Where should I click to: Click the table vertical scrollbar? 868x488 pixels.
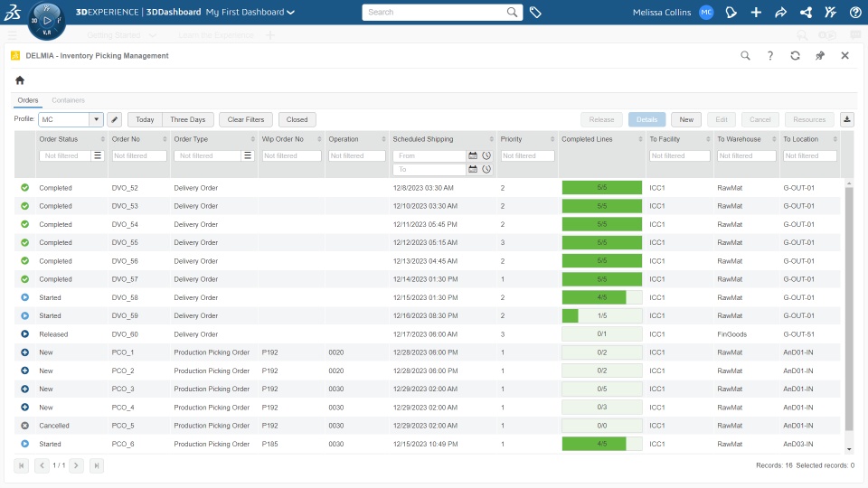click(x=849, y=309)
